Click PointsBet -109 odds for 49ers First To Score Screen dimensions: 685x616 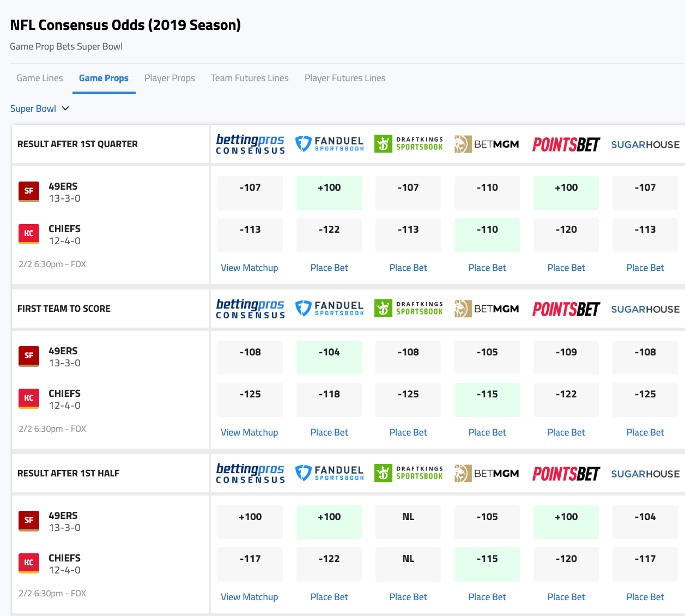click(566, 358)
